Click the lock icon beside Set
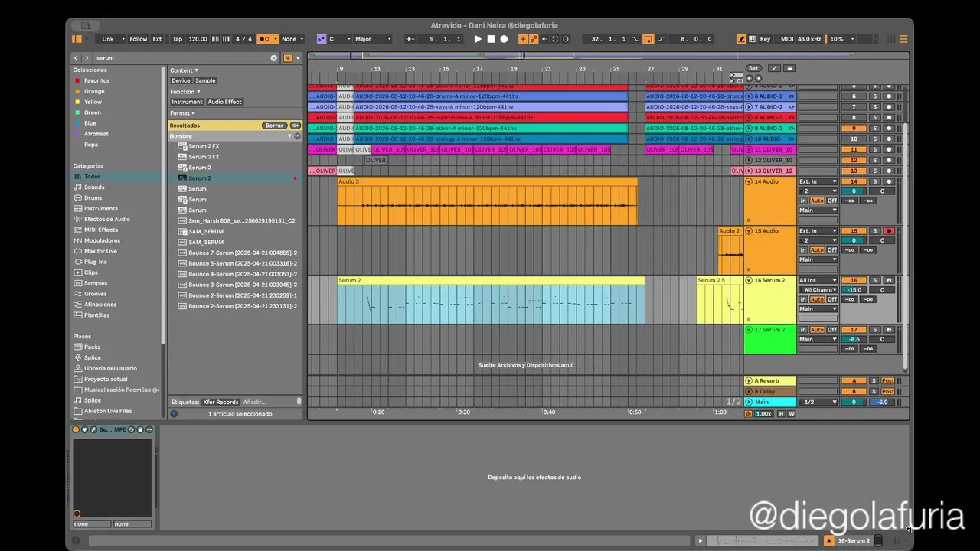The image size is (980, 551). [789, 68]
